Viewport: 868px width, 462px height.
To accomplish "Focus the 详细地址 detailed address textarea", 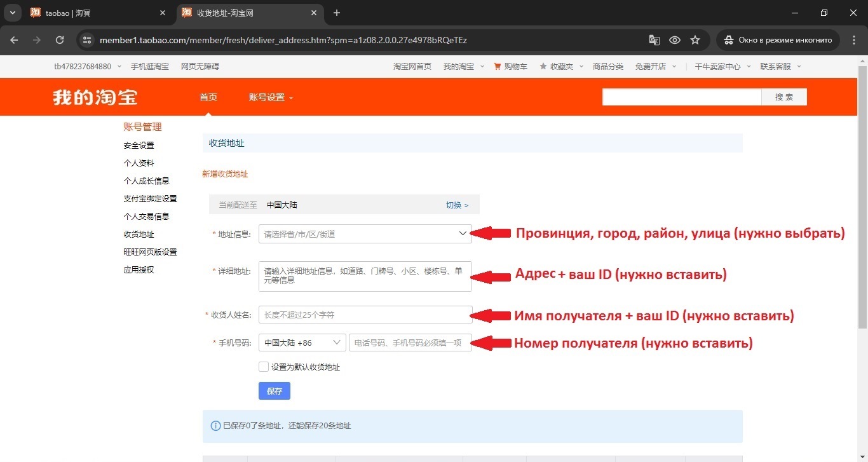I will click(365, 276).
